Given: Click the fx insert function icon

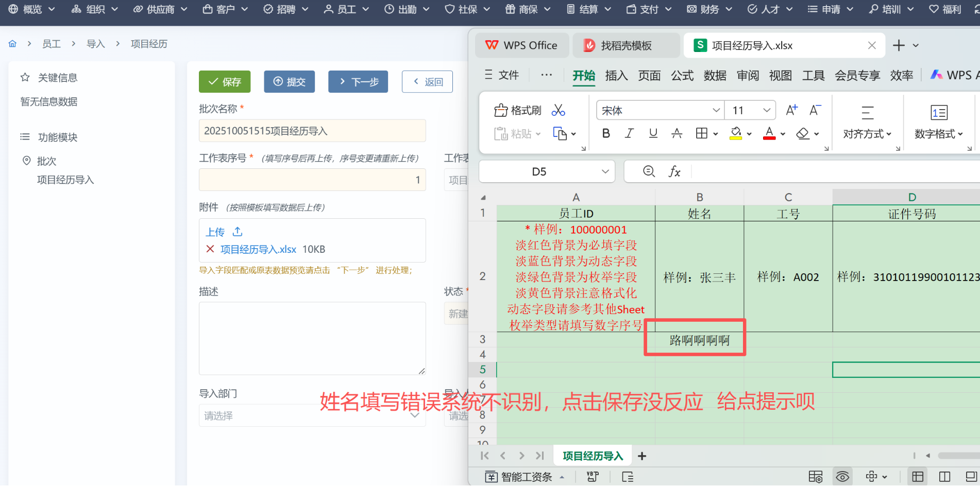Looking at the screenshot, I should (x=674, y=172).
